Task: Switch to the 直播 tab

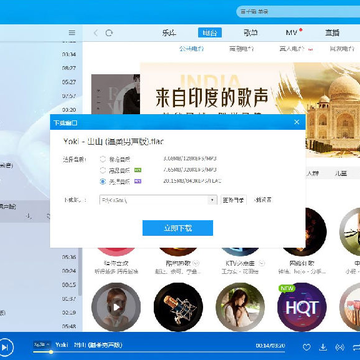Action: pos(332,33)
